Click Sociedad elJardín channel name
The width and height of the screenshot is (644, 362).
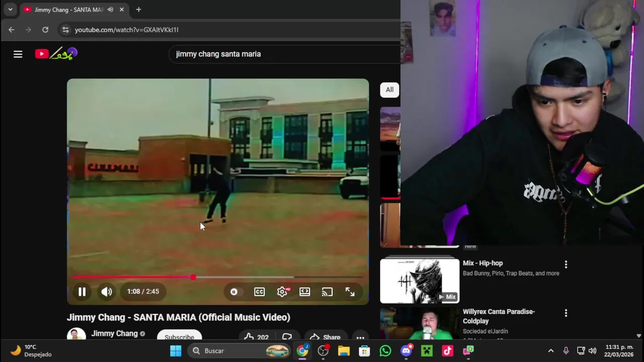click(x=485, y=331)
